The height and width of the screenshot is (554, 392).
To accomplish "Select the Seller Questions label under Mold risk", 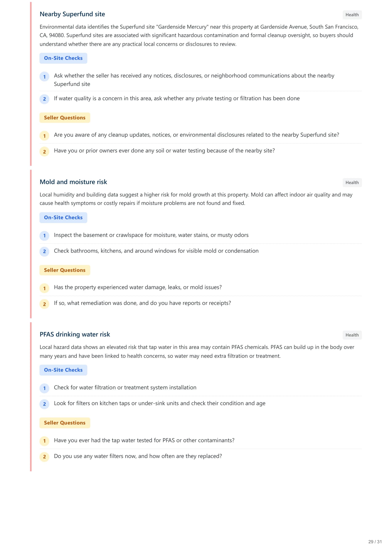I will 65,270.
